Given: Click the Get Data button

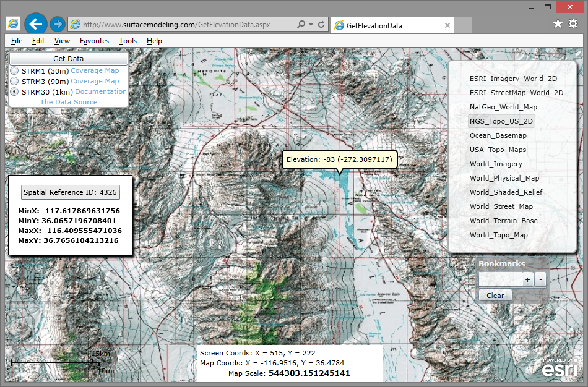Looking at the screenshot, I should click(68, 59).
